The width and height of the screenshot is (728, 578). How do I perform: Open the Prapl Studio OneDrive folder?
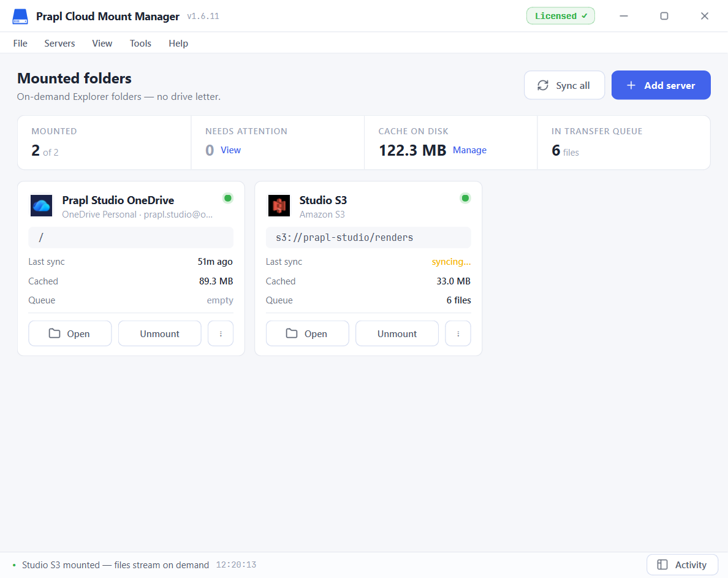click(x=70, y=333)
